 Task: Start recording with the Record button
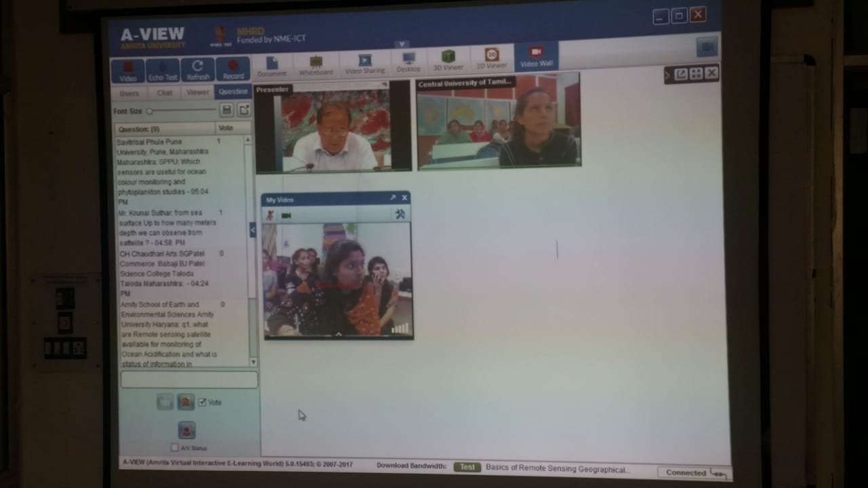pyautogui.click(x=233, y=69)
